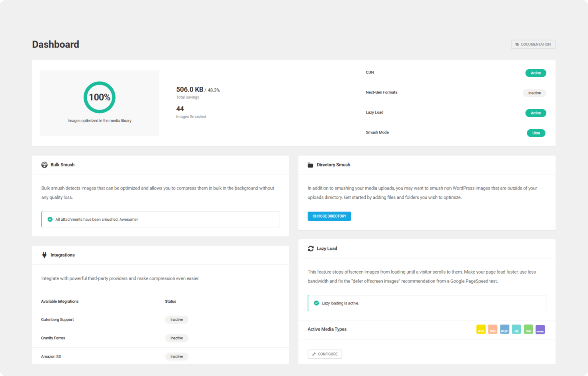
Task: Click the Lazy Load refresh icon
Action: (310, 249)
